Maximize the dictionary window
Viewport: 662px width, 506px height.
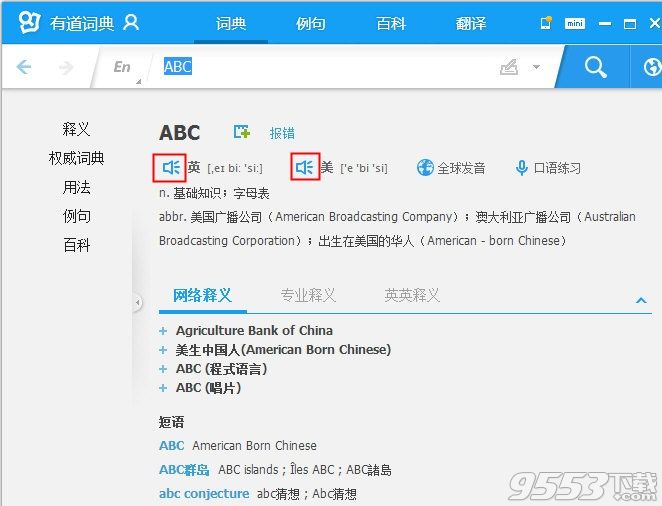coord(630,24)
